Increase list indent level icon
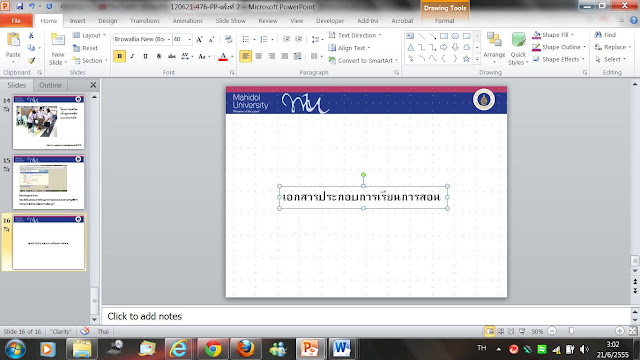The width and height of the screenshot is (640, 360). 299,39
